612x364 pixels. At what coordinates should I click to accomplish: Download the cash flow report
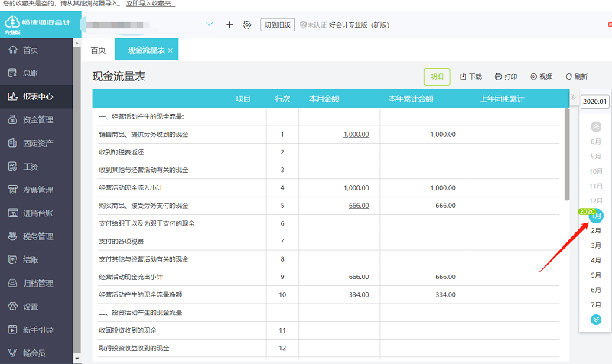pos(470,76)
